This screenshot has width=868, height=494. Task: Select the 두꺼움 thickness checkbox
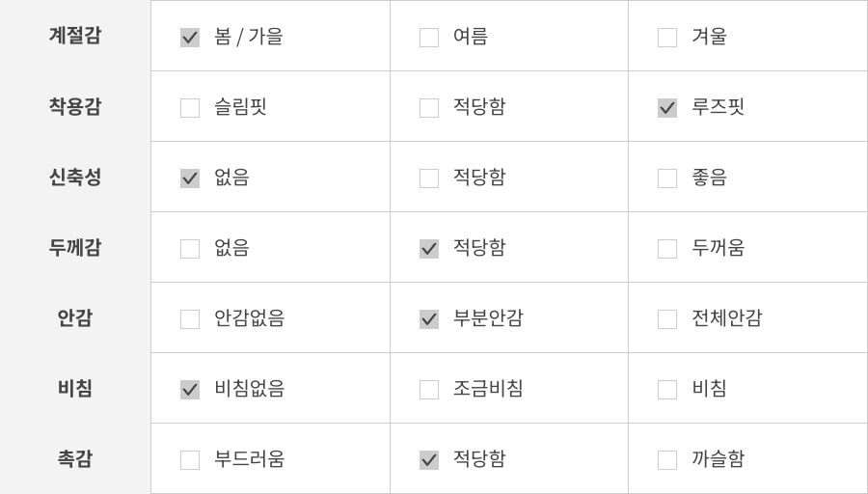[667, 249]
